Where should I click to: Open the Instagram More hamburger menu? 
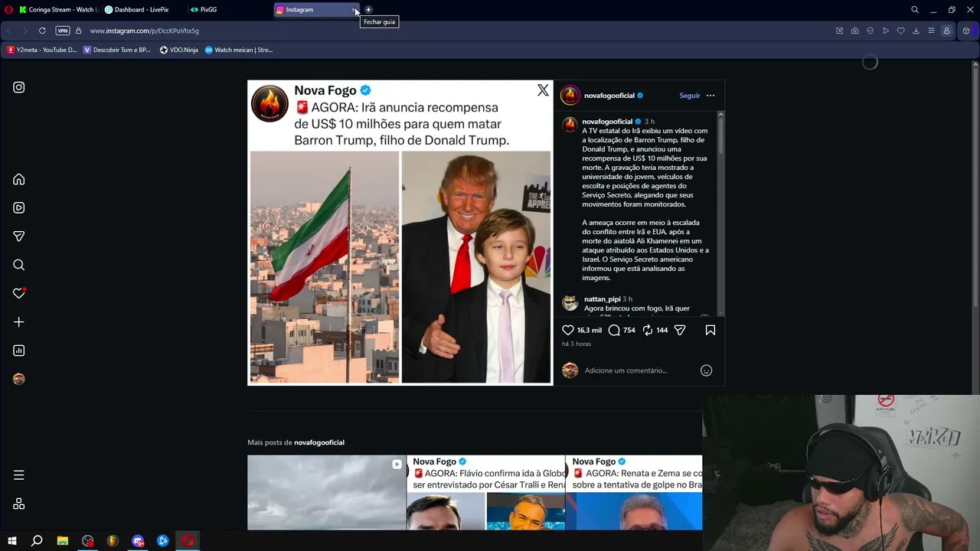[19, 475]
